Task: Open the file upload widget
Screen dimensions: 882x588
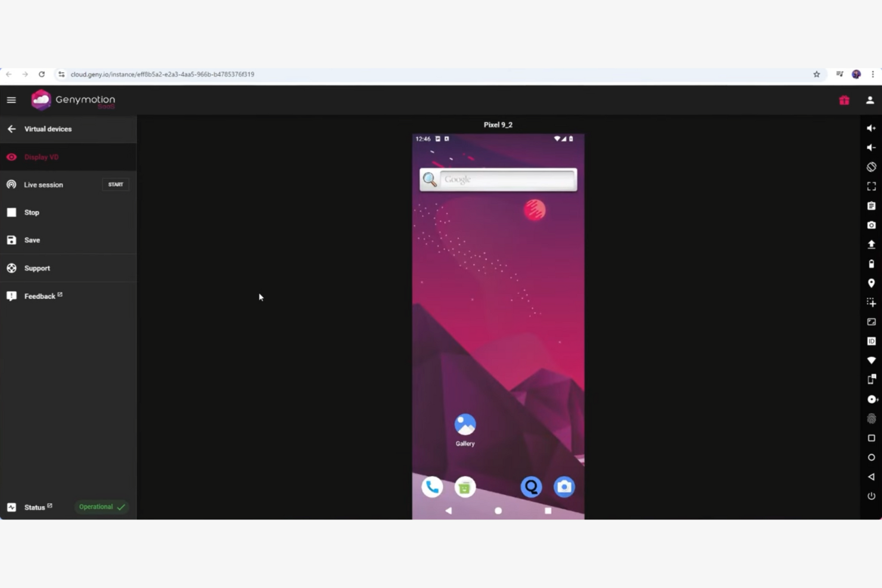Action: [871, 244]
